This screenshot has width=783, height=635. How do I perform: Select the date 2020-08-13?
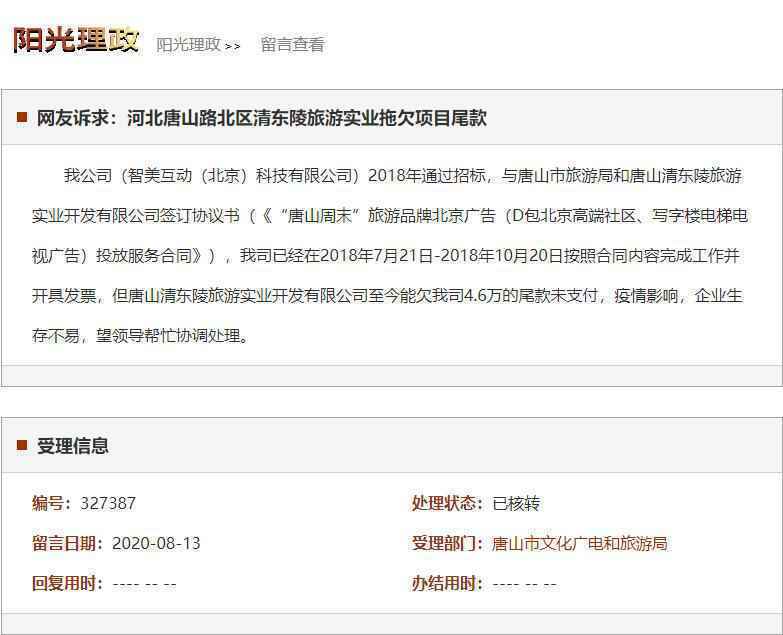coord(156,543)
